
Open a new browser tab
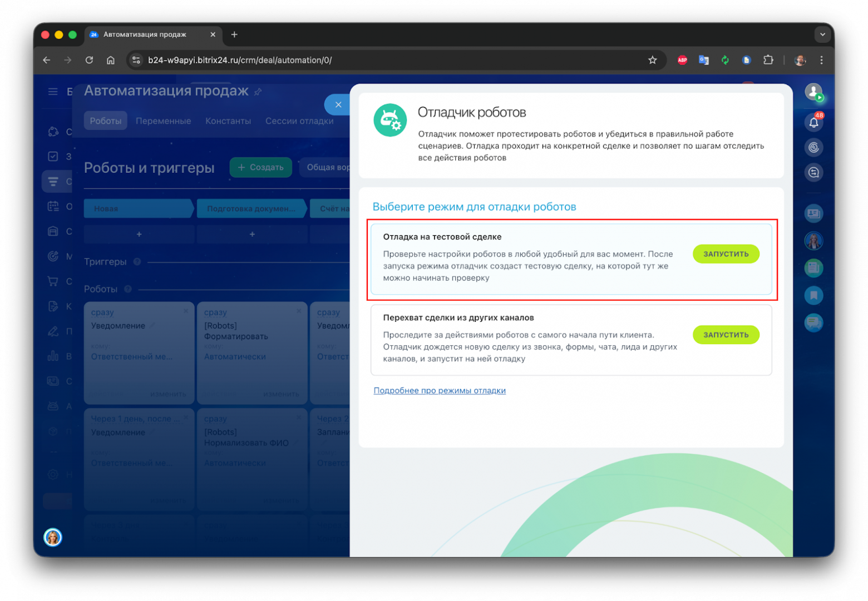coord(234,34)
